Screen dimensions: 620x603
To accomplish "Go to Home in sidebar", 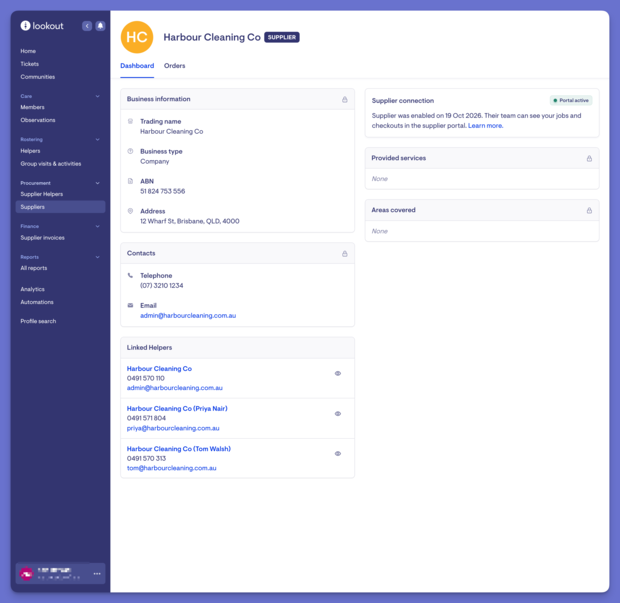I will pos(28,51).
